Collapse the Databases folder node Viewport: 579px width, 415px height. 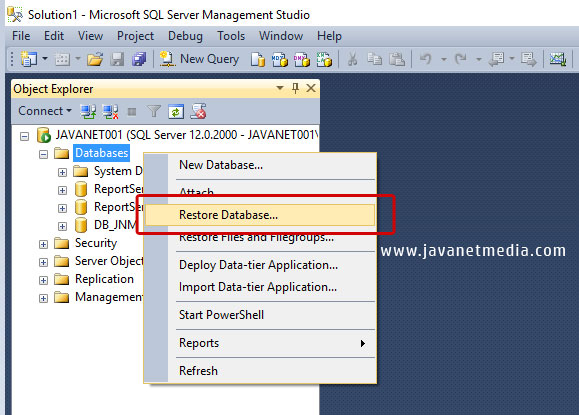(x=43, y=154)
